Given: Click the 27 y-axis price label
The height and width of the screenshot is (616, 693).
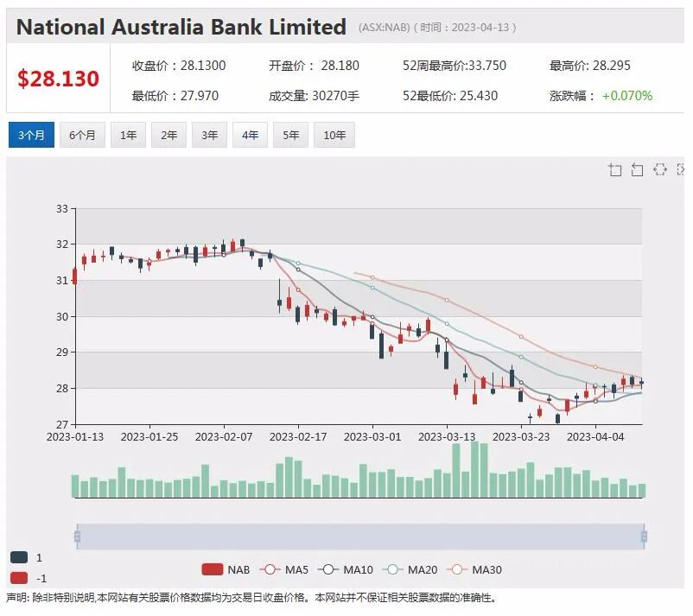Looking at the screenshot, I should pos(62,425).
